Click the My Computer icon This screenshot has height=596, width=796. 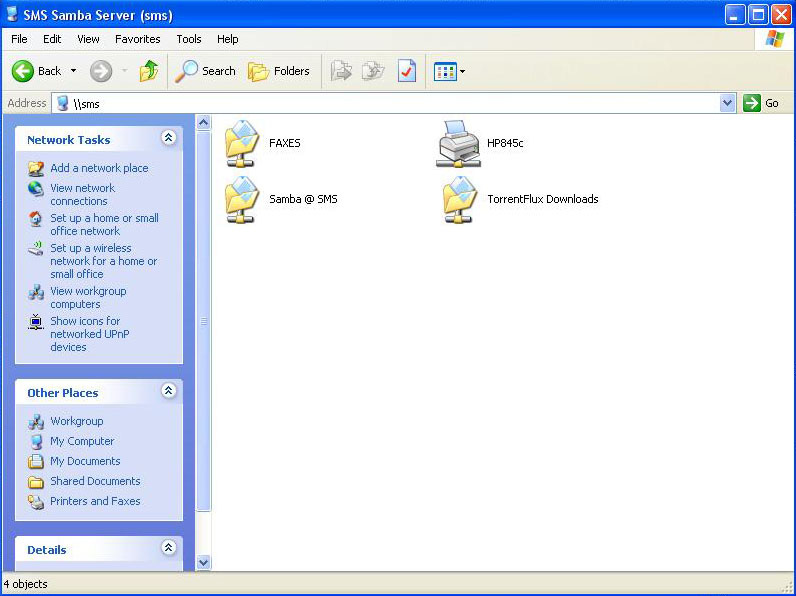pos(36,441)
